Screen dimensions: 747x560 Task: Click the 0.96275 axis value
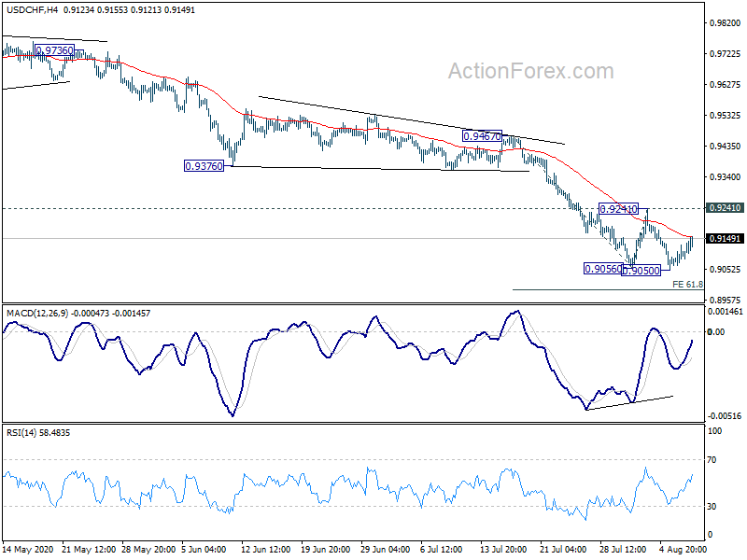click(x=726, y=85)
